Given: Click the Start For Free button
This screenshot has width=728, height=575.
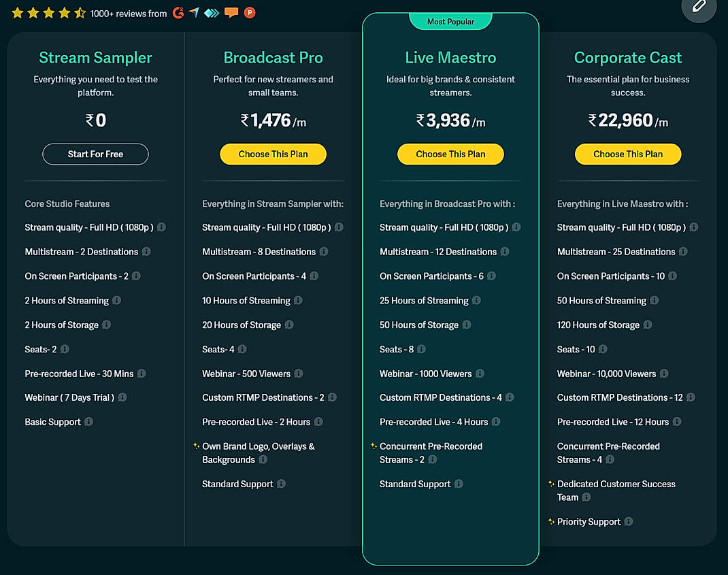Looking at the screenshot, I should tap(95, 154).
